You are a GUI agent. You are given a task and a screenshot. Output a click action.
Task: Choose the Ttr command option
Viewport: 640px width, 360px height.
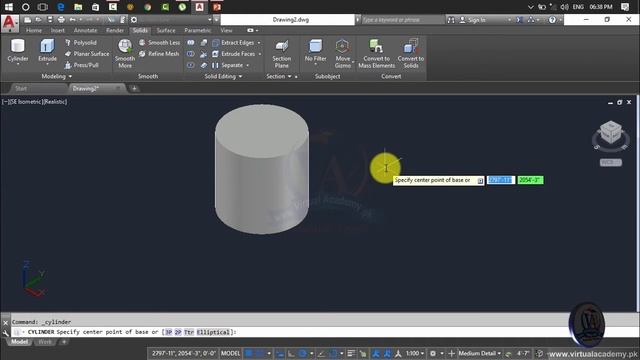click(189, 332)
